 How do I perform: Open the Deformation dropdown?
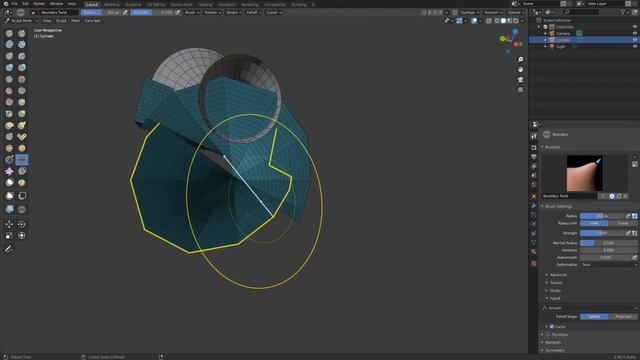[x=609, y=264]
